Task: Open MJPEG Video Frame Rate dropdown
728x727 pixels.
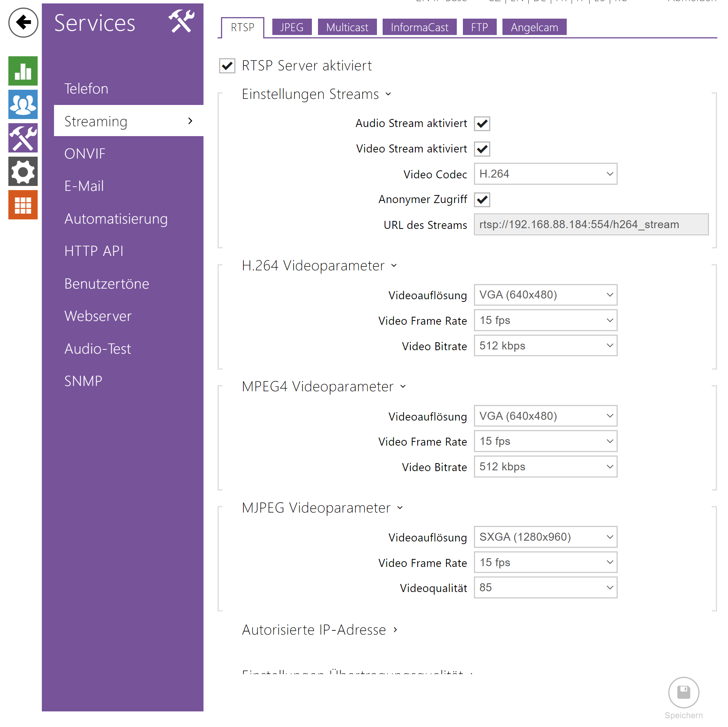Action: pos(545,563)
